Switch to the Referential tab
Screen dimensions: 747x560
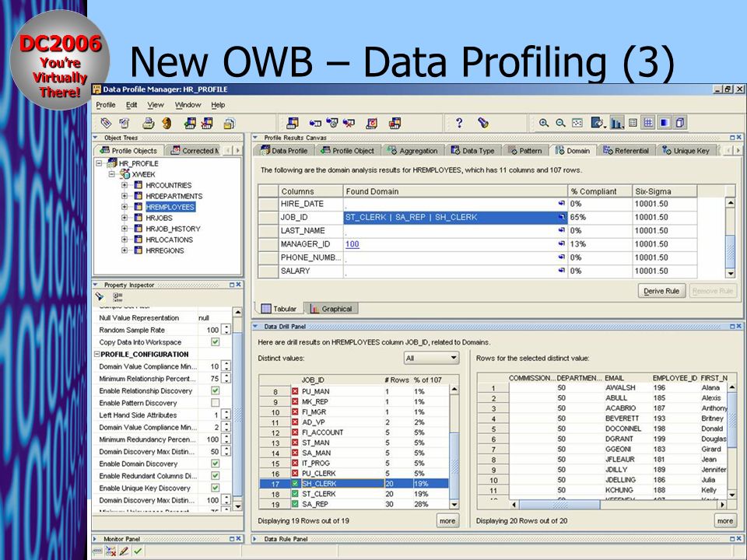[626, 150]
